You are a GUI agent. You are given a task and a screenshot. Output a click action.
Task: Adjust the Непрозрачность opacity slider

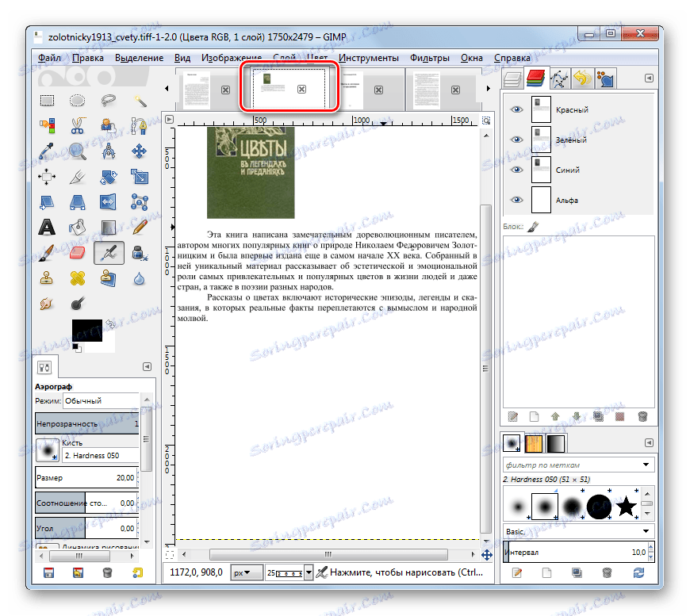(x=87, y=423)
